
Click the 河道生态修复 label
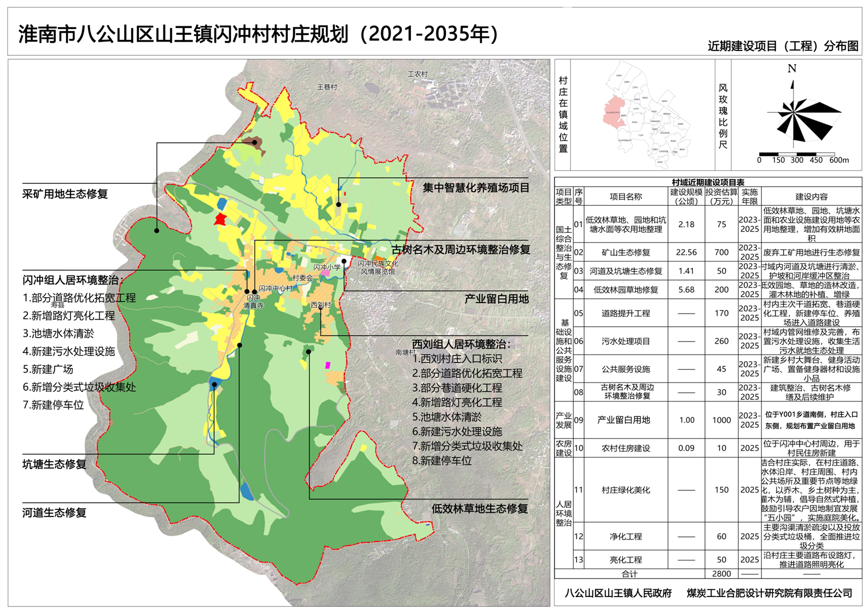(54, 513)
